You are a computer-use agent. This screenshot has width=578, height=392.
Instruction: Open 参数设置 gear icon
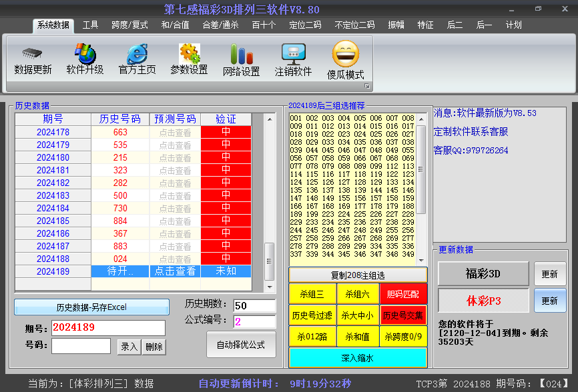(x=190, y=54)
